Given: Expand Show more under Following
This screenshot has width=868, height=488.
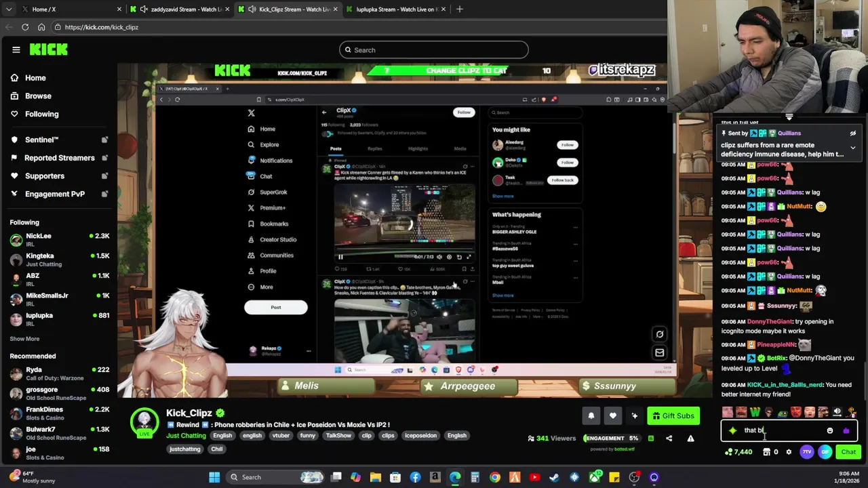Looking at the screenshot, I should coord(24,339).
